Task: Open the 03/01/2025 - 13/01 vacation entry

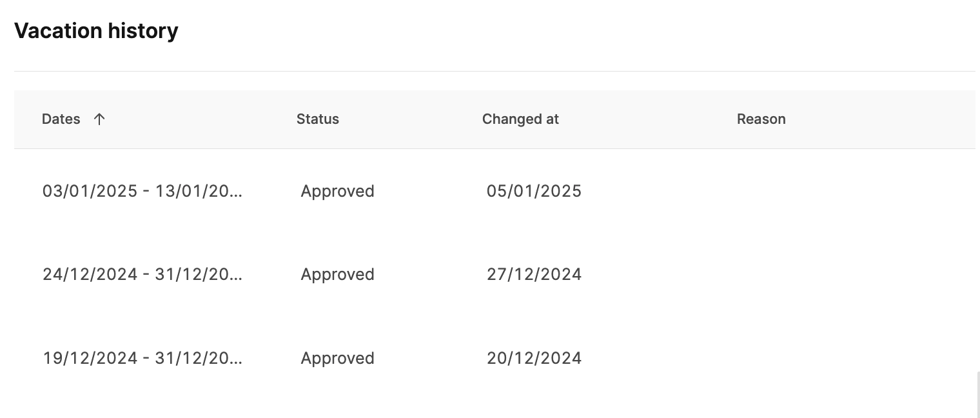Action: [142, 191]
